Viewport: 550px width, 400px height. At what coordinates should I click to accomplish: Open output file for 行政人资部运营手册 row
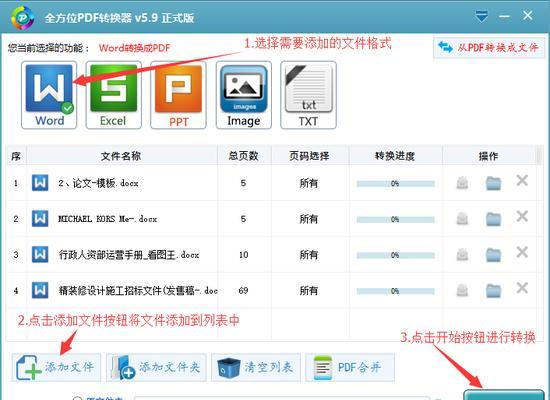point(462,255)
